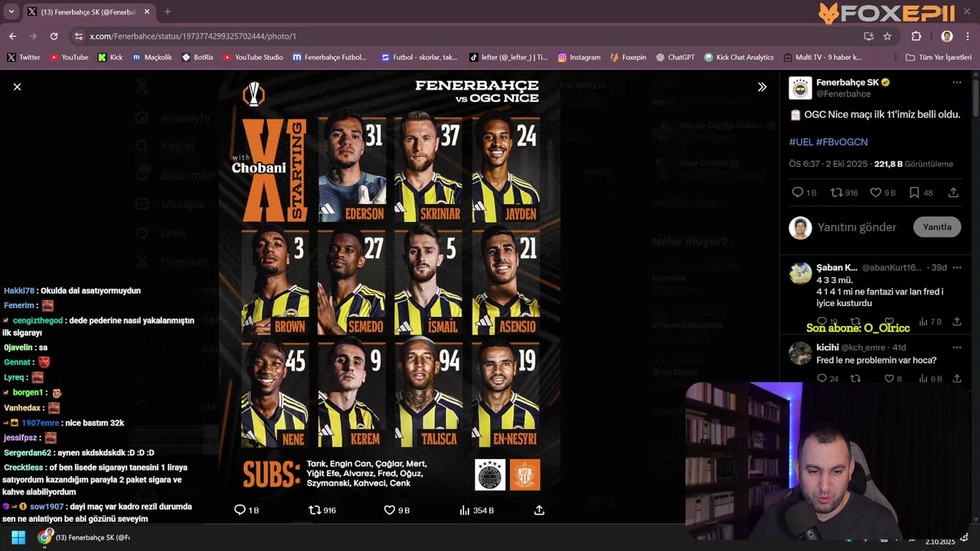This screenshot has width=980, height=551.
Task: Open the more options menu on kicihi's reply
Action: click(x=956, y=347)
